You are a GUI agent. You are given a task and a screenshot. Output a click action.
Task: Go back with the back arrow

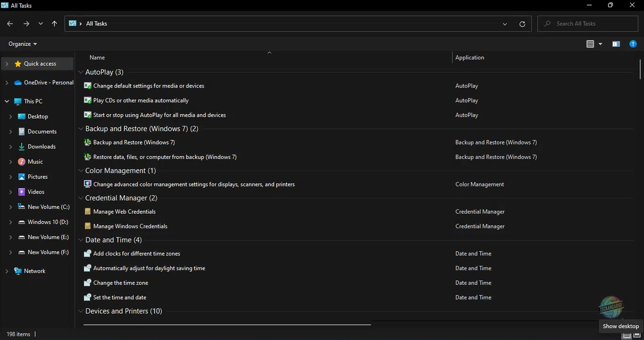10,24
